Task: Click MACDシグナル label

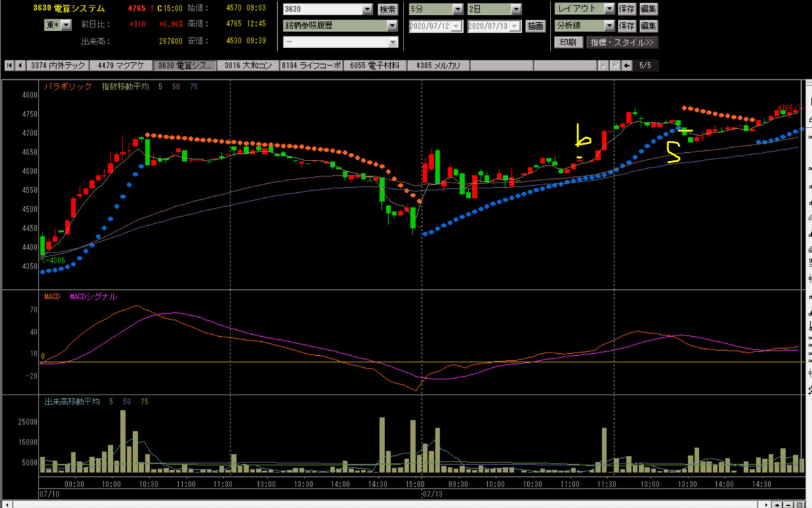Action: click(x=93, y=296)
